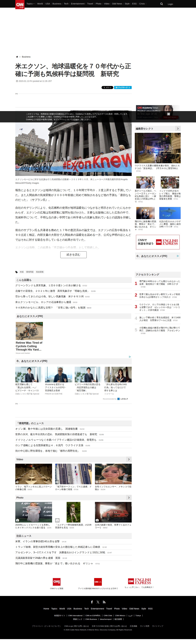
Task: Open the King Charles sidebar thumbnail
Action: 145,182
